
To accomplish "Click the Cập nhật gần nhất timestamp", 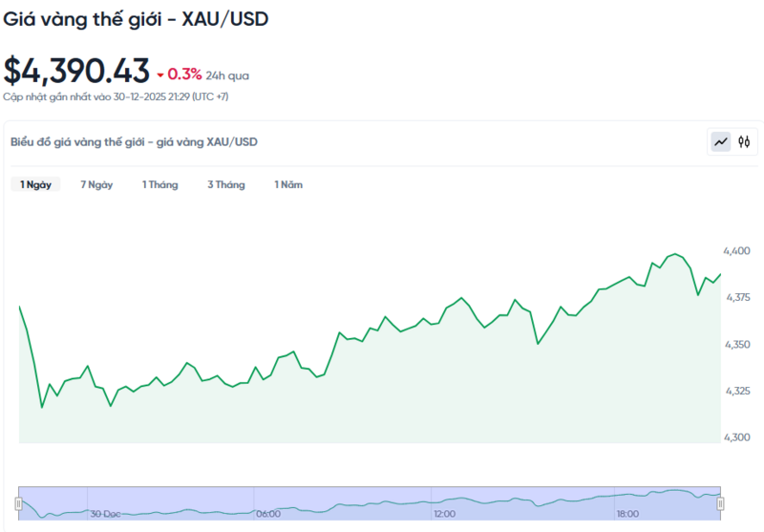I will point(116,96).
